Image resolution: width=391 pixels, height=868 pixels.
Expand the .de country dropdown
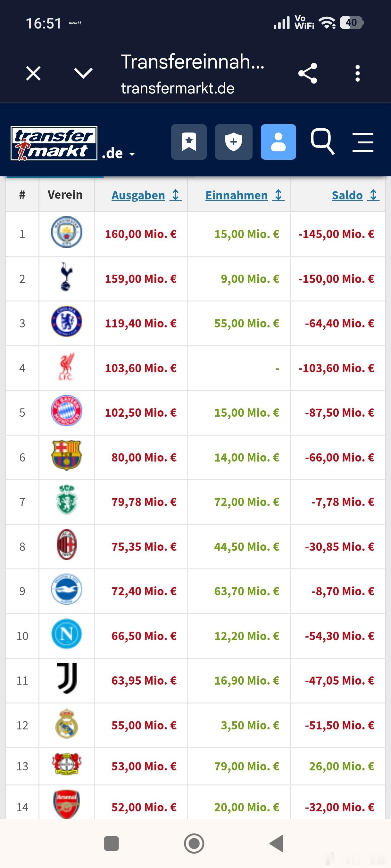(118, 154)
